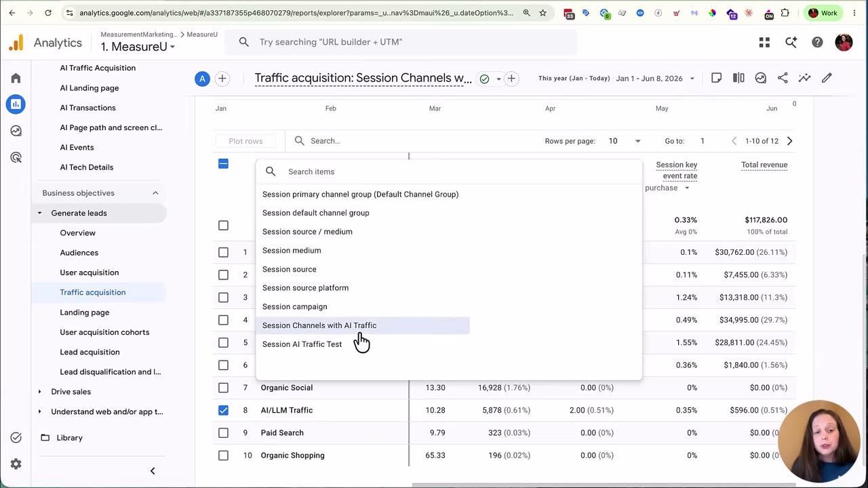Check the row 1 checkbox

click(x=223, y=252)
